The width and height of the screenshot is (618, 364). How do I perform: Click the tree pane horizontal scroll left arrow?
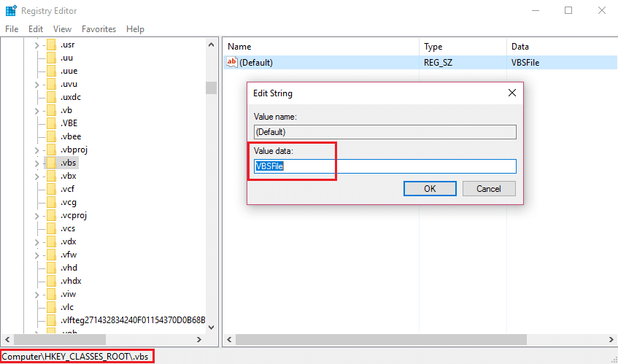point(7,339)
